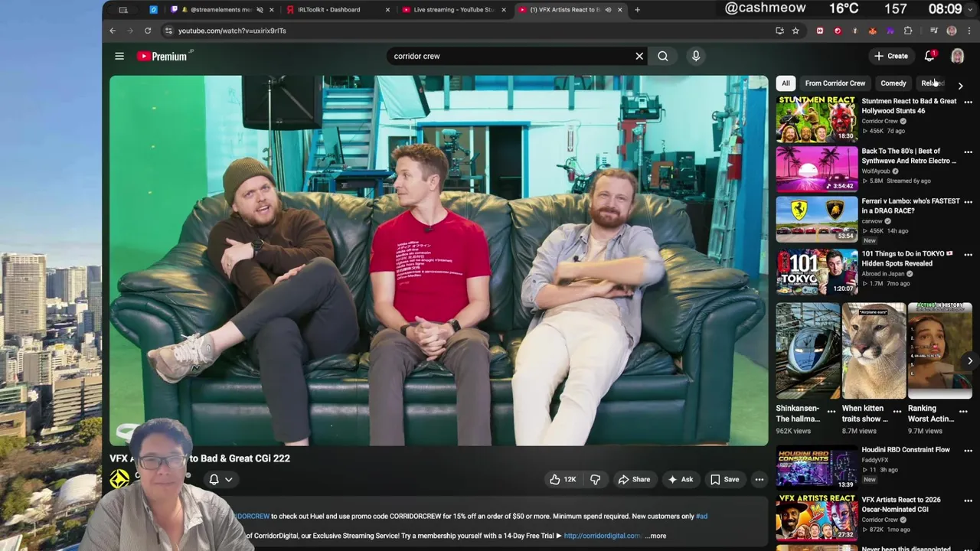This screenshot has height=551, width=980.
Task: Go back with browser back arrow
Action: click(x=113, y=31)
